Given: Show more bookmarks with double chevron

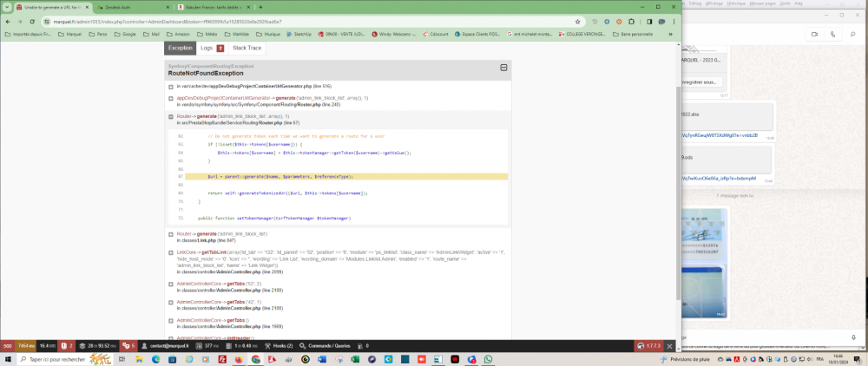Looking at the screenshot, I should tap(670, 35).
